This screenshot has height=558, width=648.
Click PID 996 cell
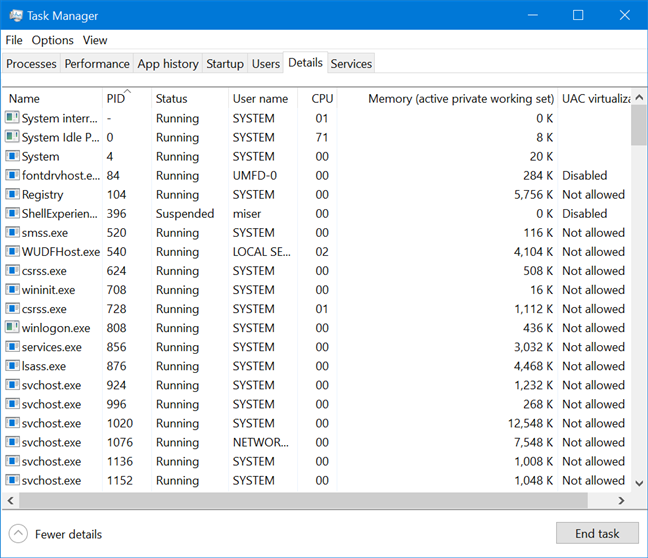coord(117,404)
